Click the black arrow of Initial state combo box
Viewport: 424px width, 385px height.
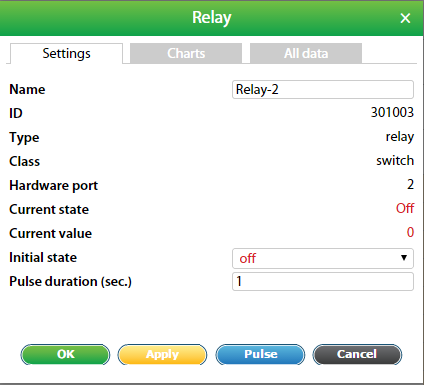coord(404,258)
